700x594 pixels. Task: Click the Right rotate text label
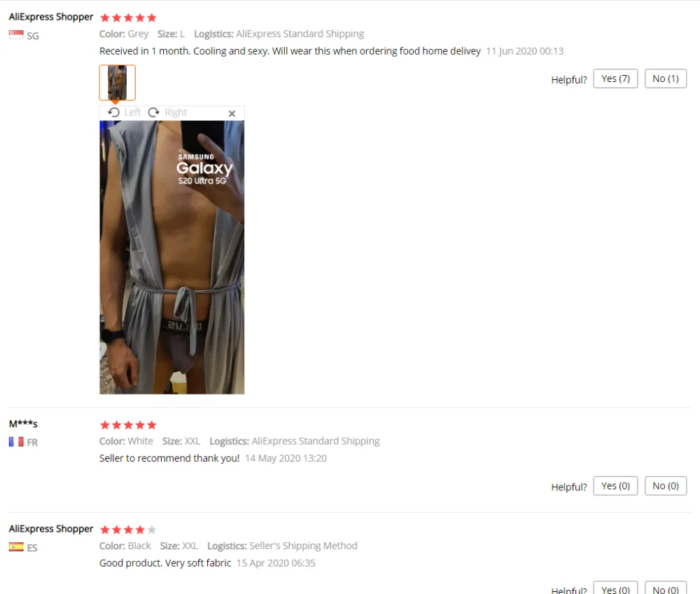click(x=176, y=113)
